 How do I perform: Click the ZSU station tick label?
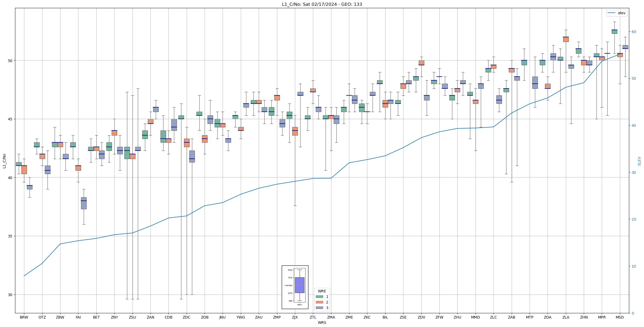click(x=132, y=317)
